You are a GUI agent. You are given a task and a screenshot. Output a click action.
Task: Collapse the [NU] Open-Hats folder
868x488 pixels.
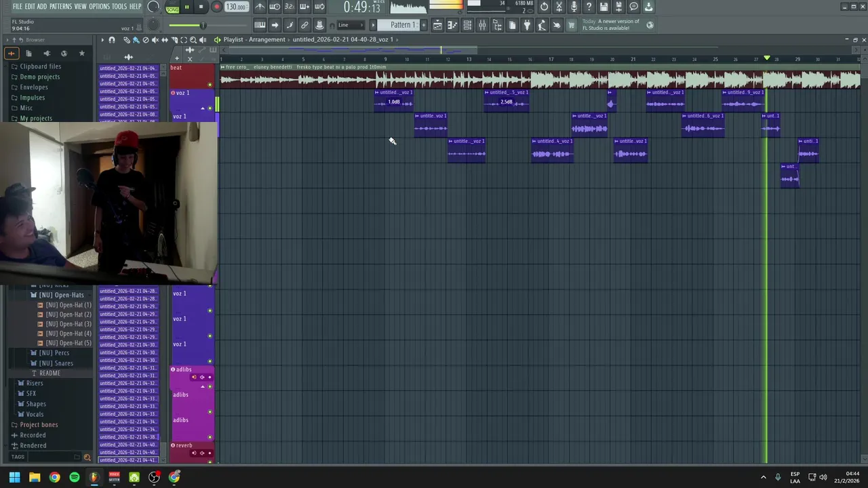click(61, 295)
